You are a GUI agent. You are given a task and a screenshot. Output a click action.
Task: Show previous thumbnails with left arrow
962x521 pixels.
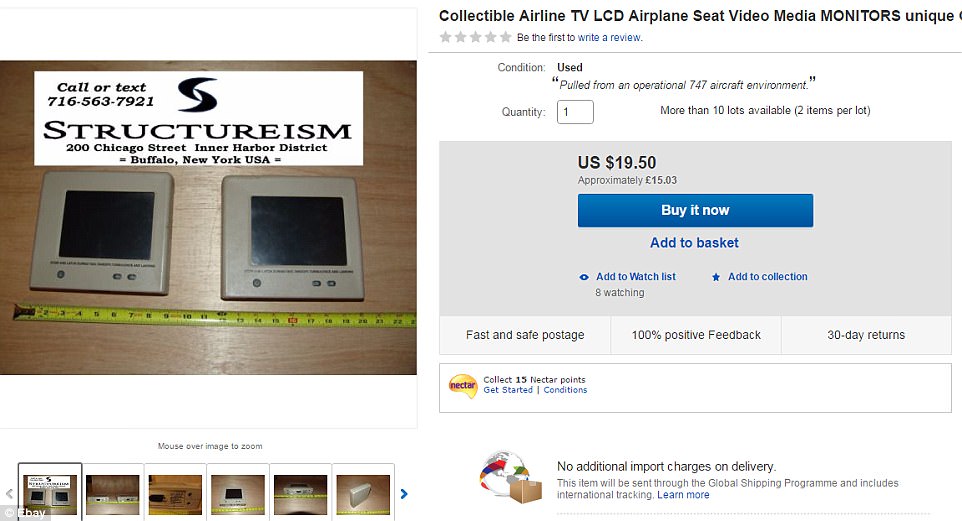click(x=9, y=493)
